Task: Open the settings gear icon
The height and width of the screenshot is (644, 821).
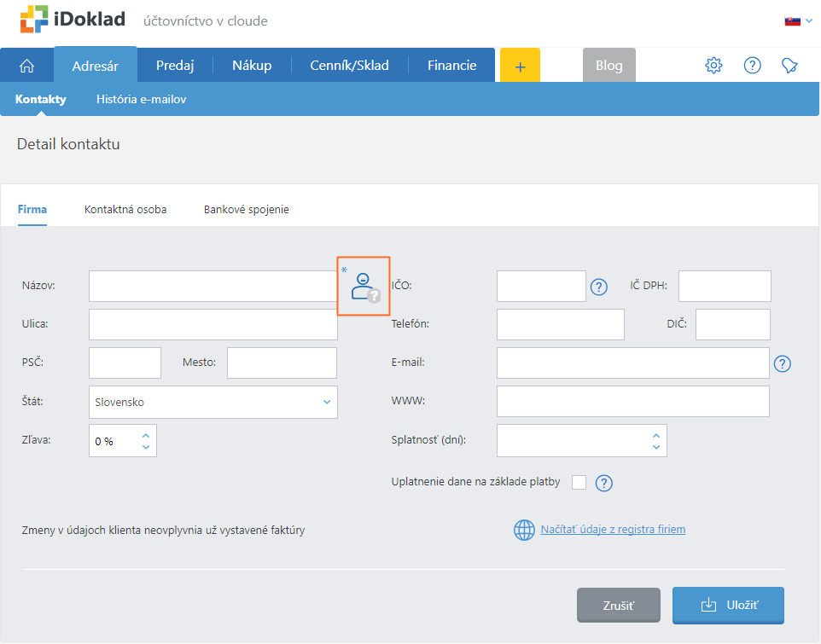Action: [x=713, y=66]
